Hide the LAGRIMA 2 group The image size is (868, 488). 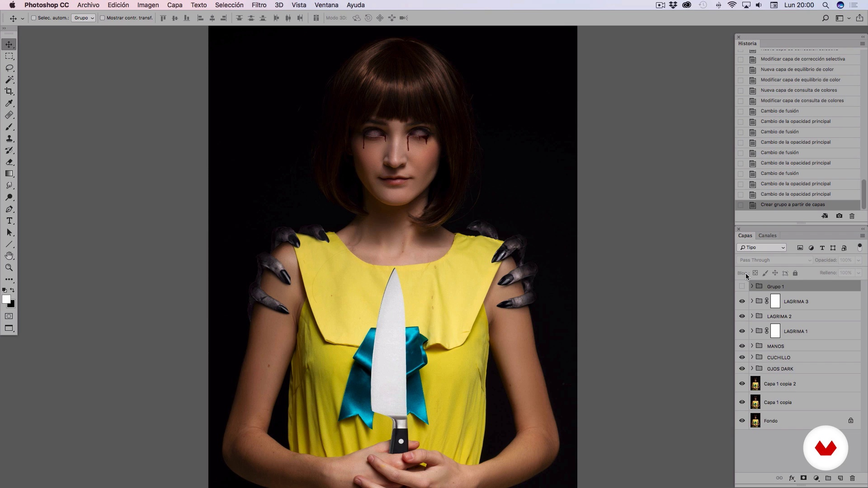point(742,316)
